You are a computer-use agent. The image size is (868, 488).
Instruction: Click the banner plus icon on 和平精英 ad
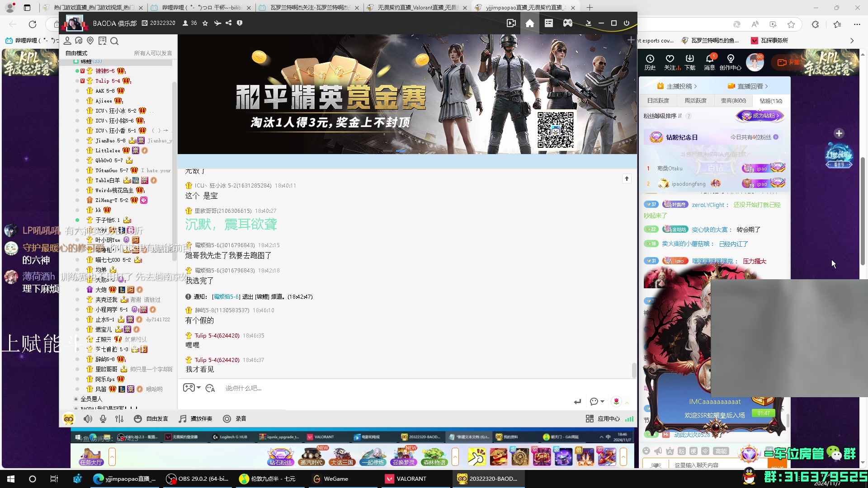[x=631, y=40]
